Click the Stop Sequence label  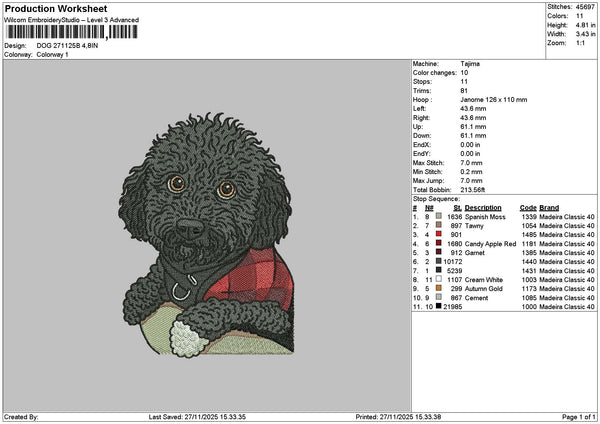436,199
